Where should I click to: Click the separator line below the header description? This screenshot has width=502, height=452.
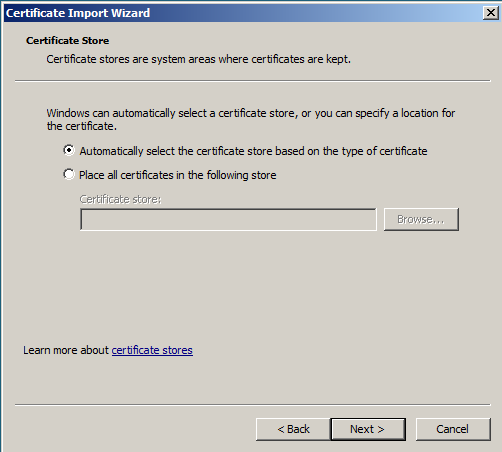[253, 80]
